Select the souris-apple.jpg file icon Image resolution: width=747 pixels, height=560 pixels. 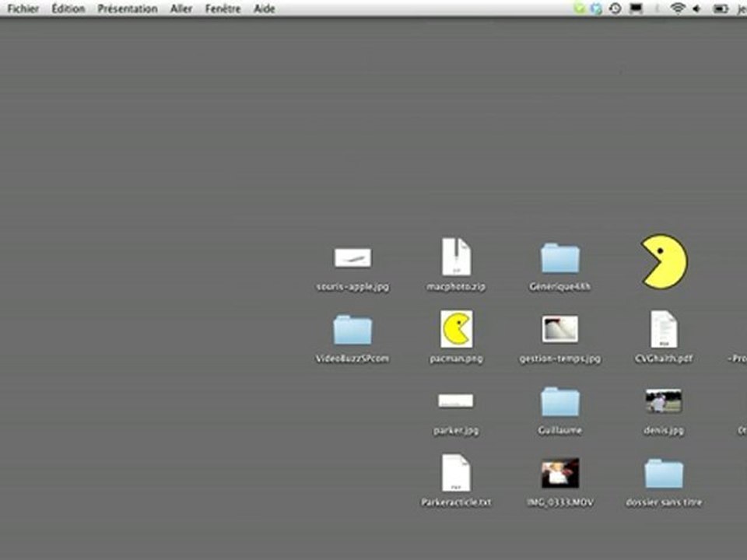click(x=352, y=257)
